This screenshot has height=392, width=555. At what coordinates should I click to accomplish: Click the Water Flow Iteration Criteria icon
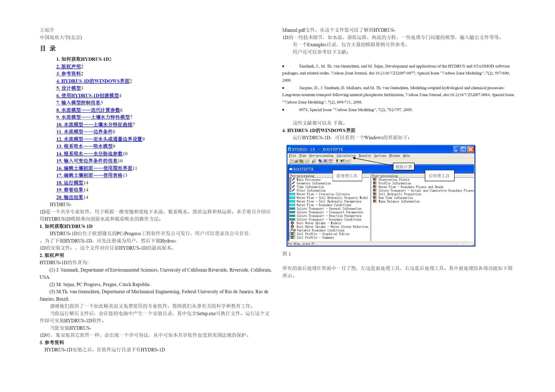tap(292, 194)
